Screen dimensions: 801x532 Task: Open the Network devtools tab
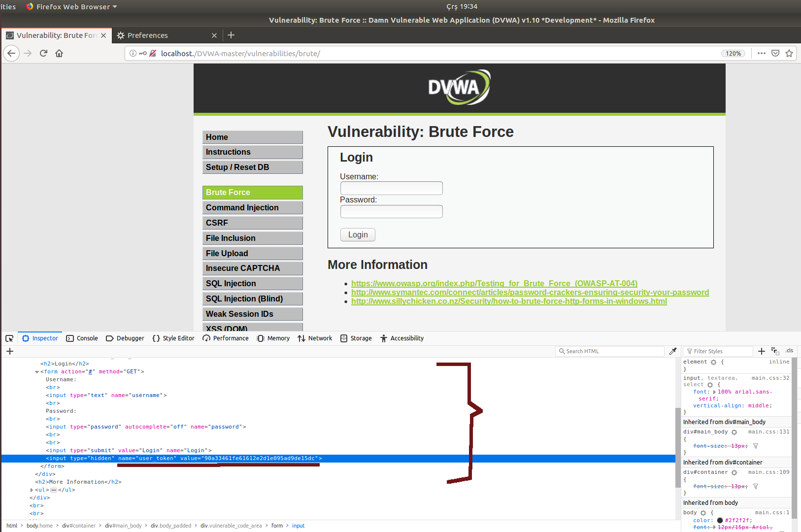[x=315, y=338]
